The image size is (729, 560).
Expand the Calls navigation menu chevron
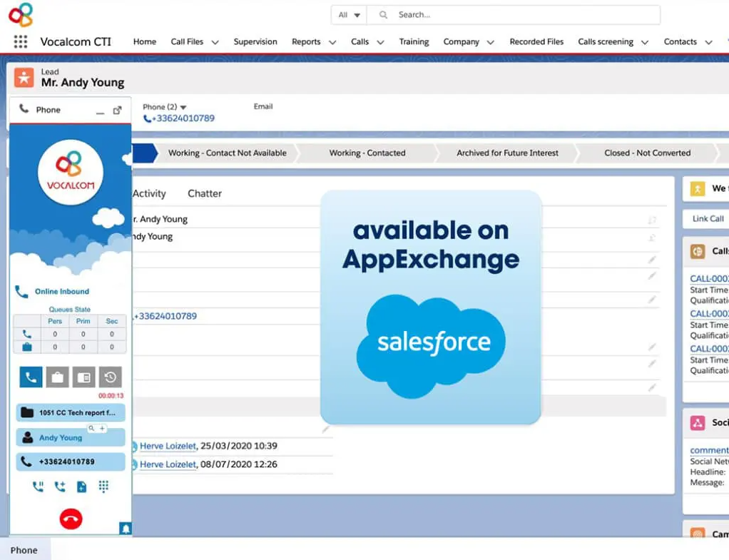[x=380, y=41]
